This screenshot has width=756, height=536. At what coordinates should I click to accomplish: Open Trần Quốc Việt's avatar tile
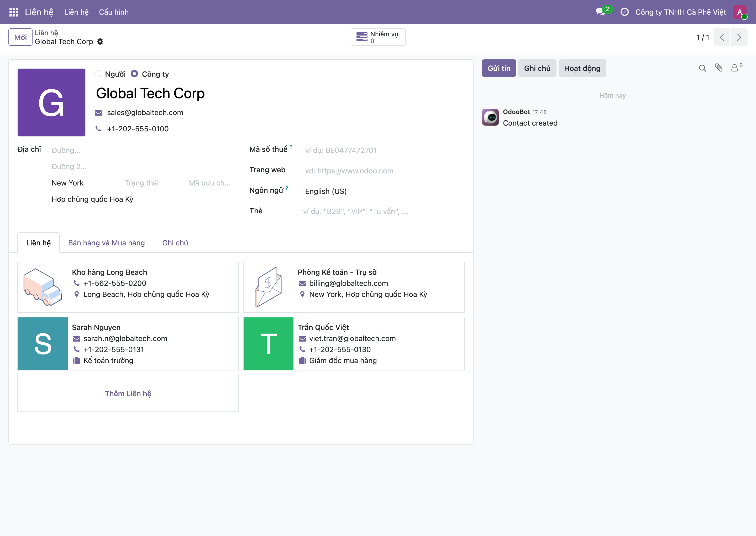click(268, 344)
